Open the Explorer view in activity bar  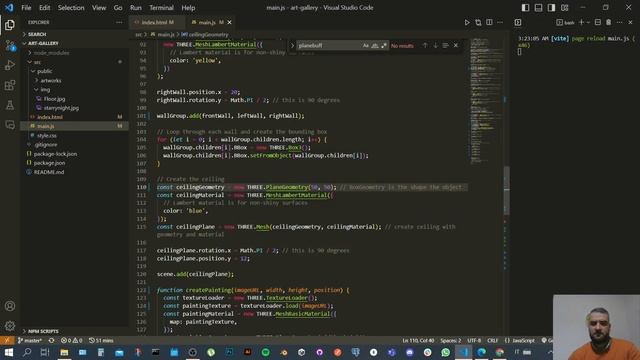pos(10,25)
